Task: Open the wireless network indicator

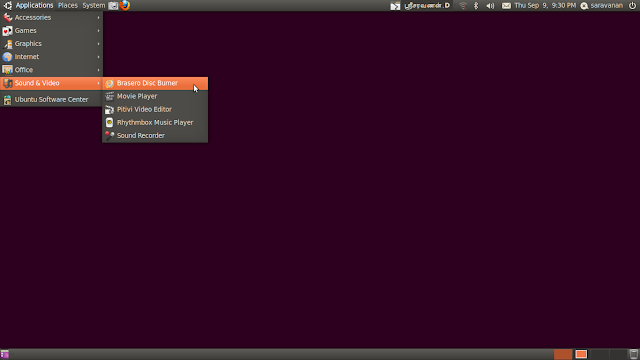Action: (463, 6)
